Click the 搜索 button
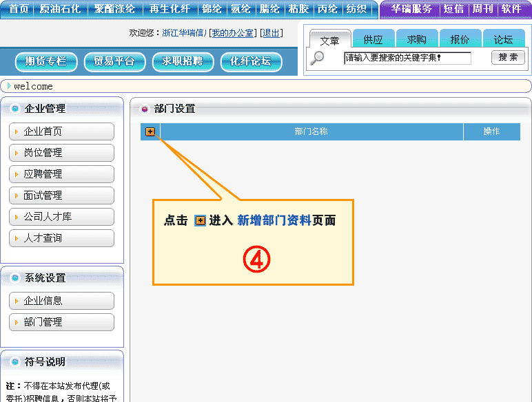532x402 pixels. (x=508, y=58)
